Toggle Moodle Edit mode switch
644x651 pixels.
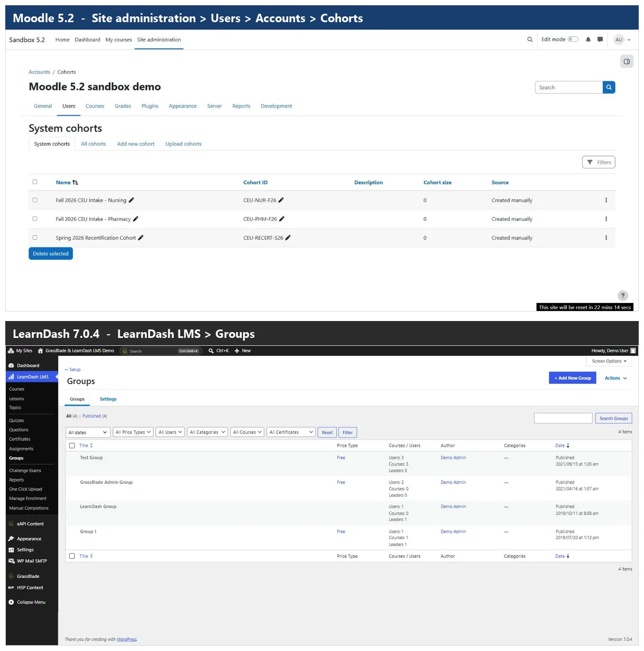point(573,40)
